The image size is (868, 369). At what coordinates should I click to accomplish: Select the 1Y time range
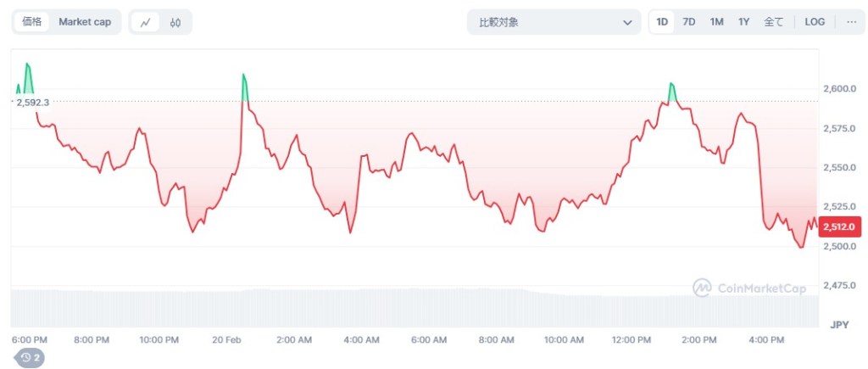click(743, 22)
